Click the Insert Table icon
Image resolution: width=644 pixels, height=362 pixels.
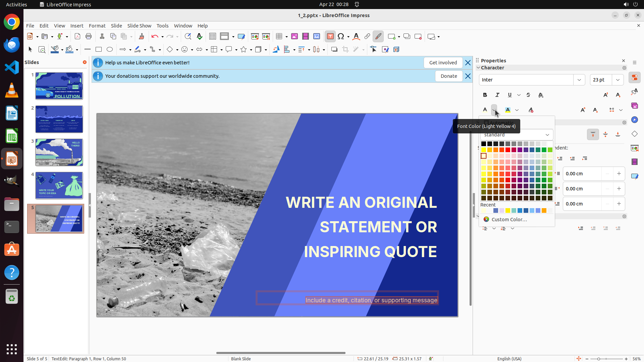[279, 37]
